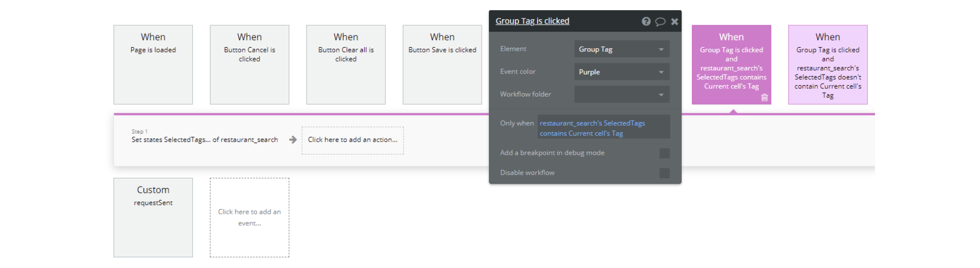Toggle the Disable workflow checkbox
Image resolution: width=980 pixels, height=268 pixels.
(665, 173)
